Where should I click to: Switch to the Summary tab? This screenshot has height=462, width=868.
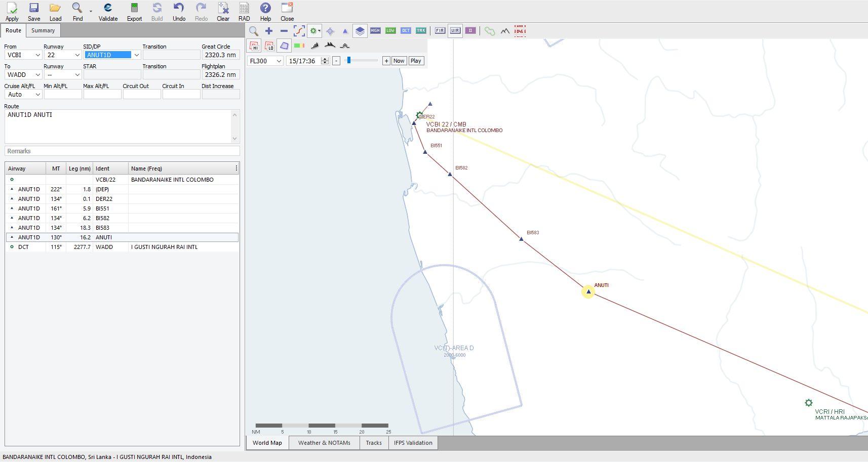coord(43,30)
